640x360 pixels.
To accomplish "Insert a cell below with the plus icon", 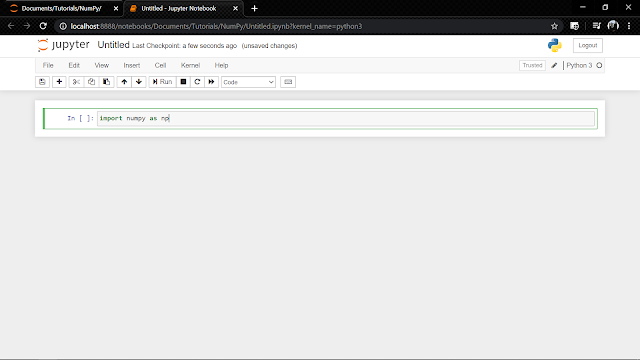I will [x=59, y=82].
